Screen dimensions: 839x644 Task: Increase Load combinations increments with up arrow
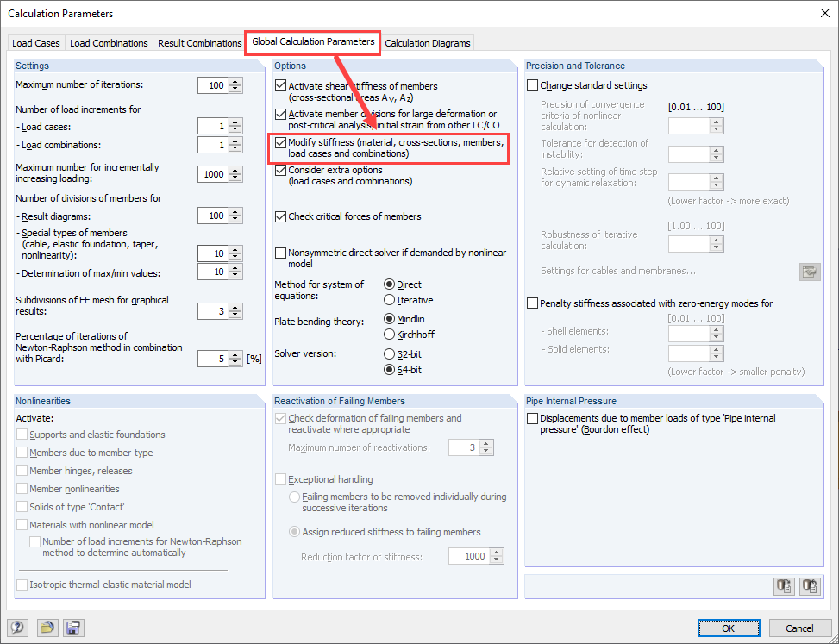click(x=235, y=141)
